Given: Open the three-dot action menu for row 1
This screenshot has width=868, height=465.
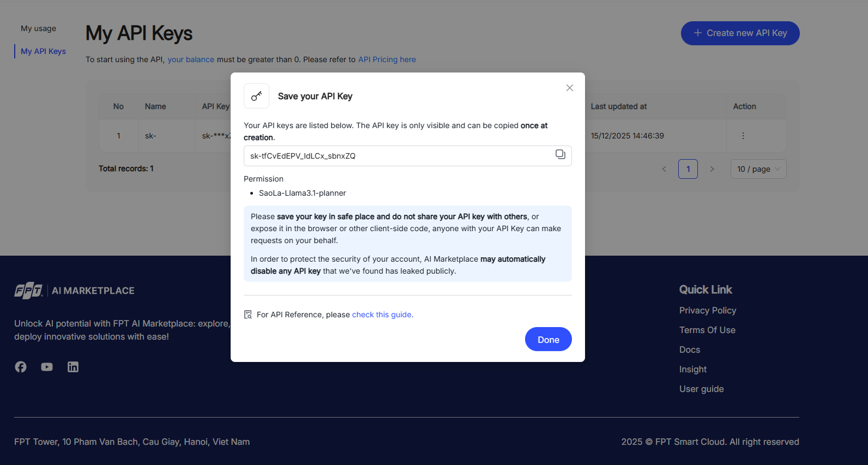Looking at the screenshot, I should [x=743, y=136].
